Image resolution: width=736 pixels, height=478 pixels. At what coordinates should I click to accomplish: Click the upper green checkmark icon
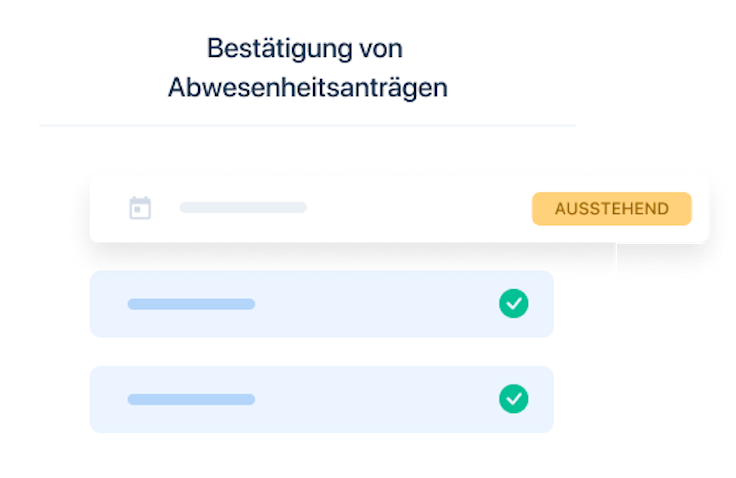[514, 303]
